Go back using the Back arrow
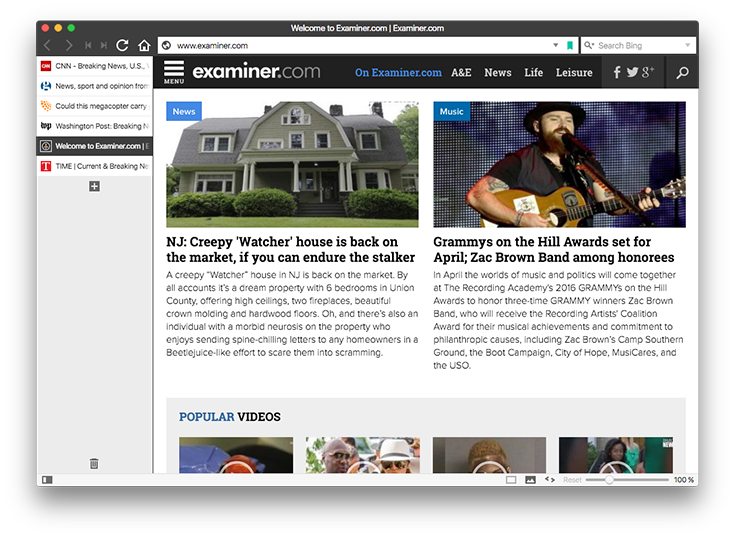Screen dimensions: 735x538 pos(47,45)
